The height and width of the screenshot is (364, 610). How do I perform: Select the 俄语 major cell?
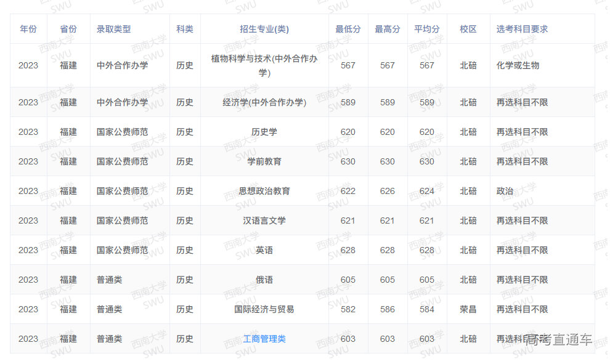tap(264, 280)
